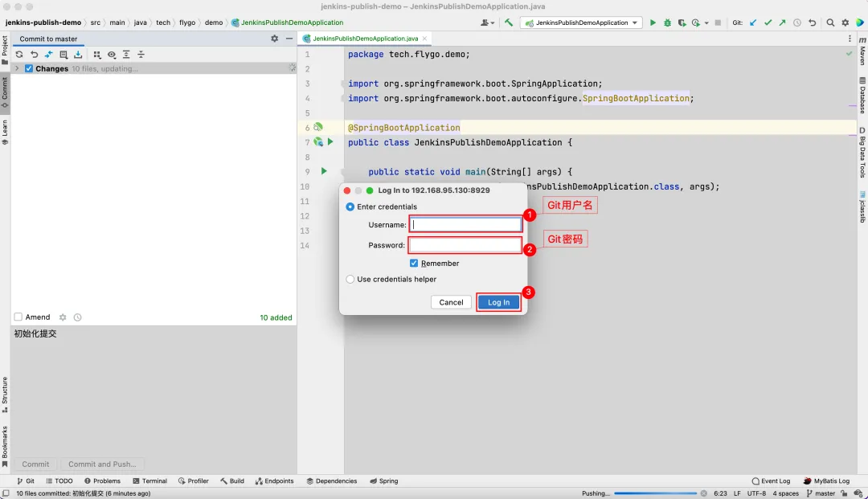The image size is (868, 499).
Task: Switch to JenkinsPublishDemoApplication.java editor tab
Action: (x=365, y=39)
